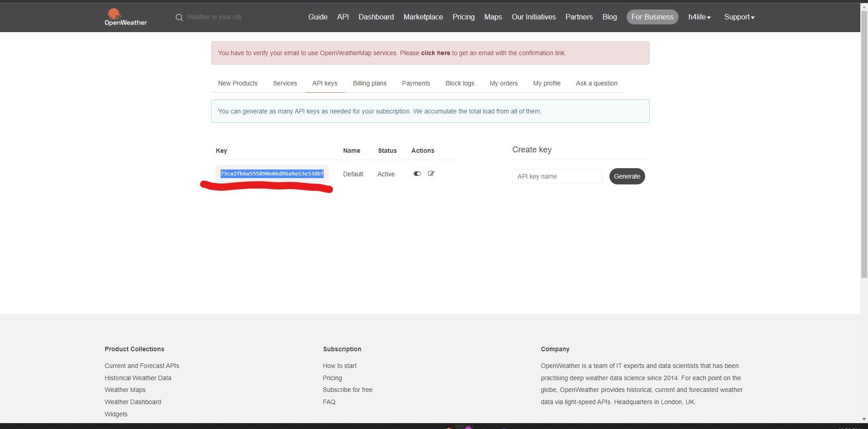
Task: Open the Widgets footer link
Action: 116,414
